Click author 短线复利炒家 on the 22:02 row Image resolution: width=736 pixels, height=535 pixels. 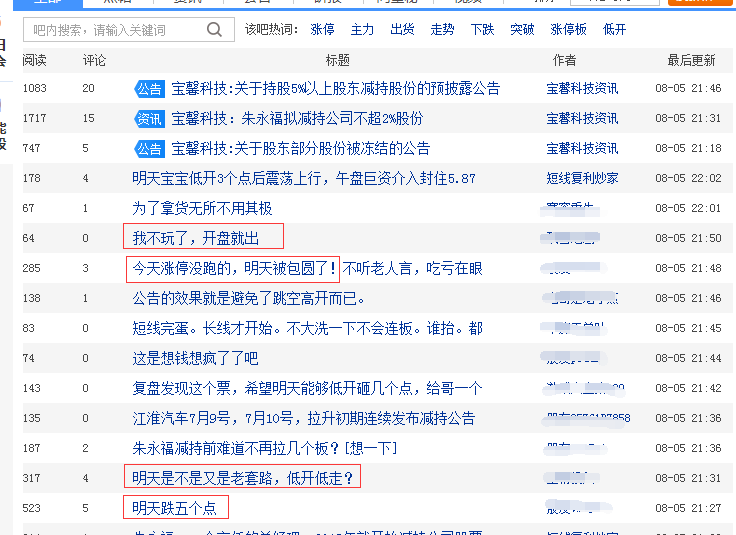(583, 178)
